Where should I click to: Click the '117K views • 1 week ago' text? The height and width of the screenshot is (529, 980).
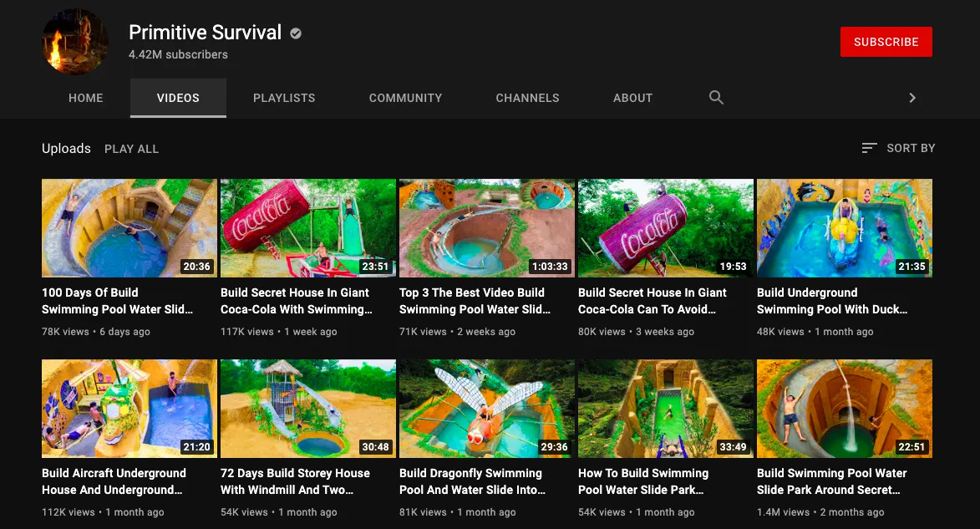pyautogui.click(x=279, y=332)
